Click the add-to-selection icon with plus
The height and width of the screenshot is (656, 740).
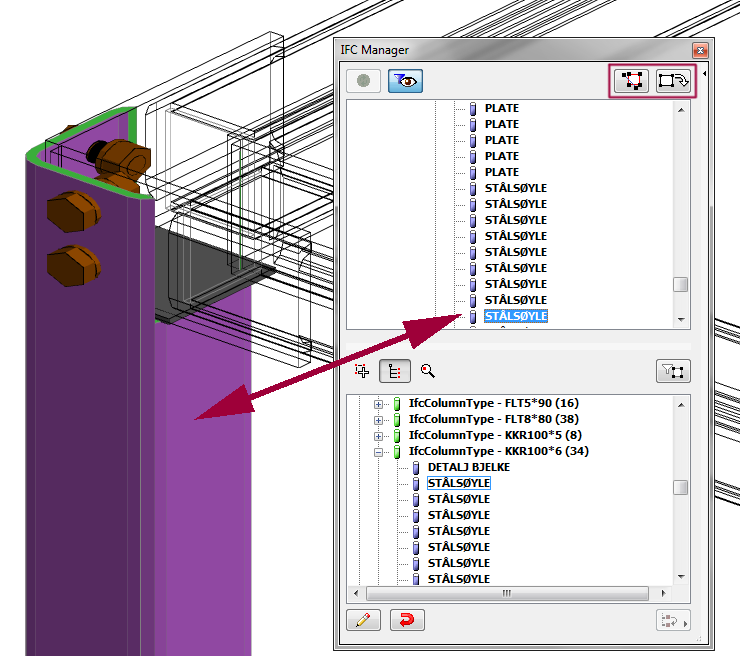pyautogui.click(x=362, y=371)
